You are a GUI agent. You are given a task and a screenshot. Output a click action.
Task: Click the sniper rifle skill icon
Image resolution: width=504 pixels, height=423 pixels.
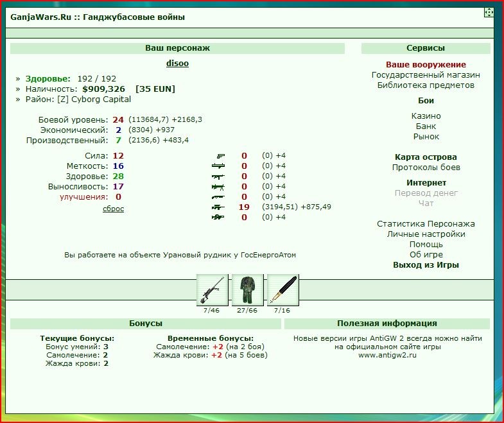click(218, 207)
